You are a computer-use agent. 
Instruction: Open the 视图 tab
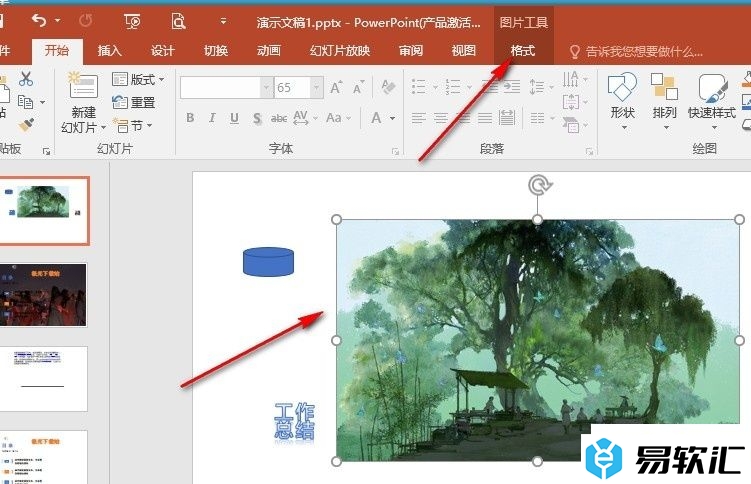(x=464, y=51)
